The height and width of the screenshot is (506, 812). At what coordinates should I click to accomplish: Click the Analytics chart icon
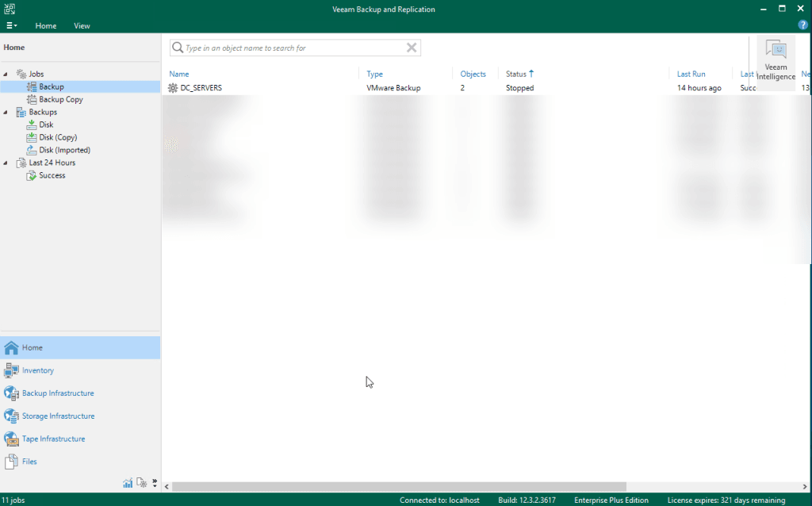(128, 483)
